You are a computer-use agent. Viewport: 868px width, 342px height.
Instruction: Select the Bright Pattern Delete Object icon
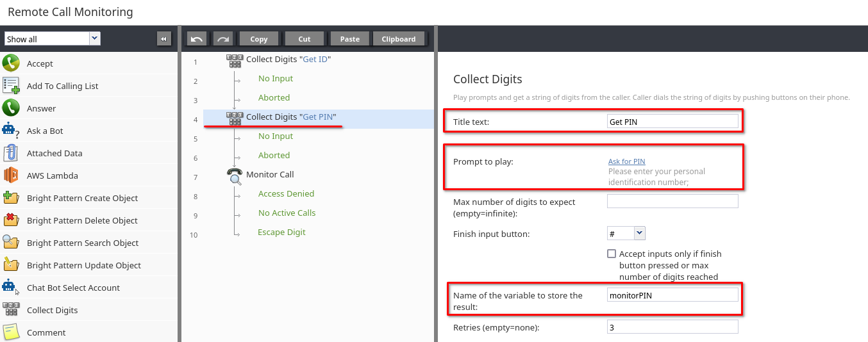click(x=11, y=220)
